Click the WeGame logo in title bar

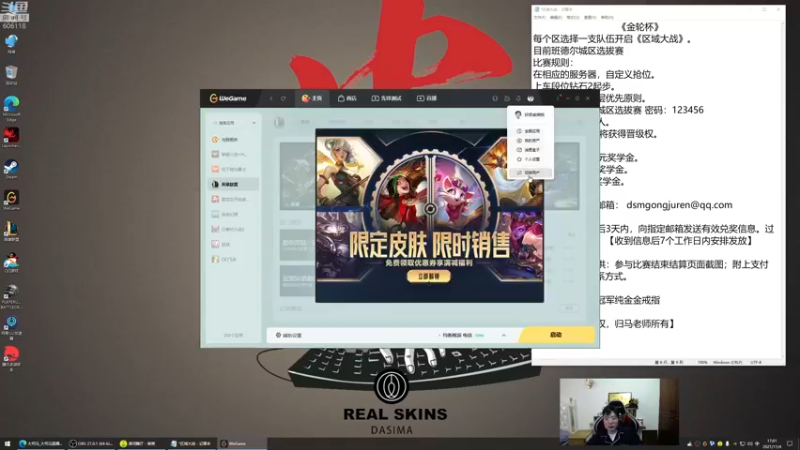pyautogui.click(x=228, y=98)
